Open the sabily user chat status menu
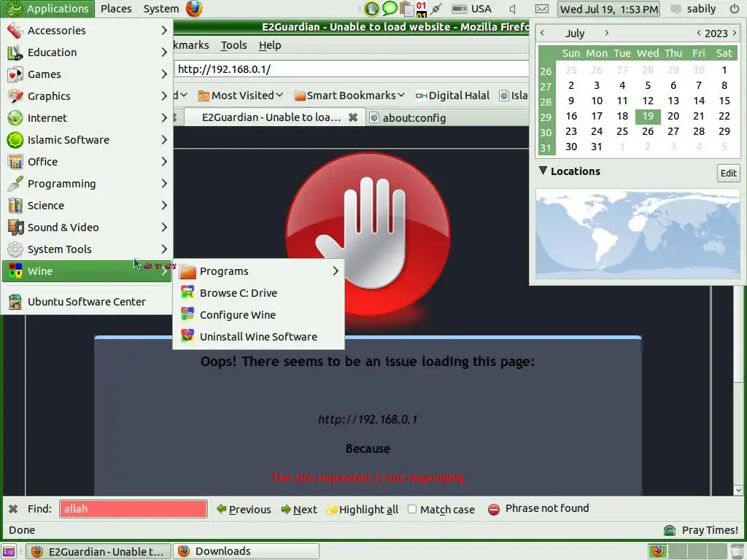747x560 pixels. (x=693, y=9)
